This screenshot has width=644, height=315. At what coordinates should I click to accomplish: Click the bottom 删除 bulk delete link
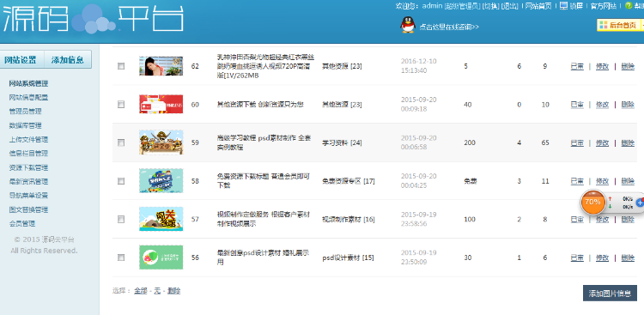[173, 291]
